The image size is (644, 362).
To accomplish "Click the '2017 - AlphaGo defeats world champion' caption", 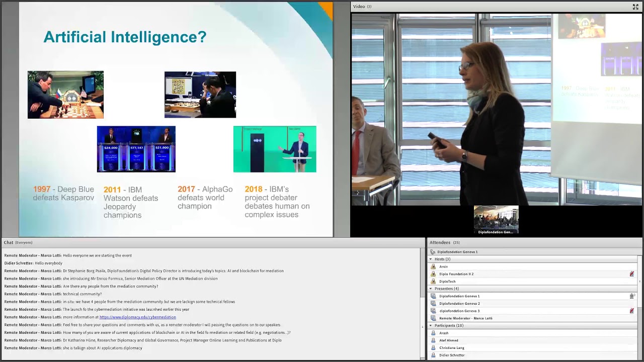I will [x=205, y=198].
